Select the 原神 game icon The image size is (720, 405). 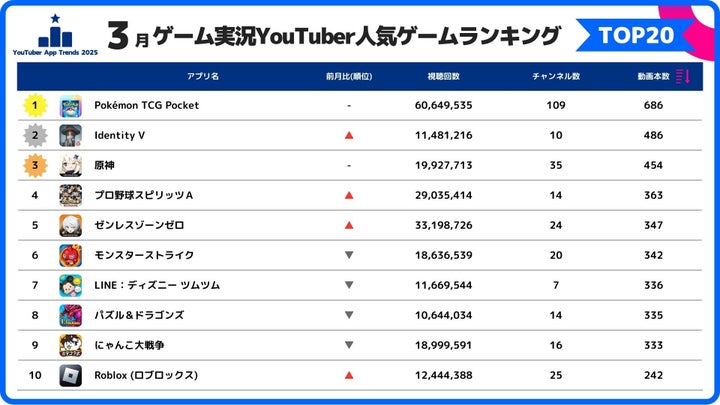tap(70, 165)
